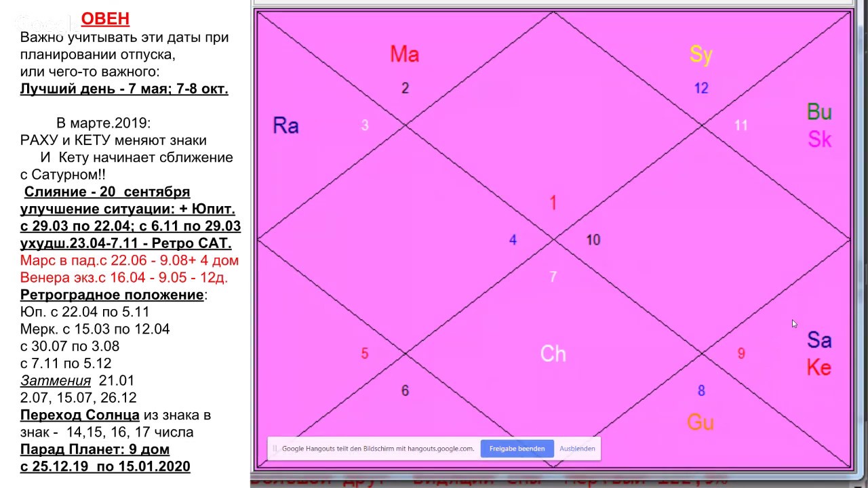Click the text 'В марте.2019:'
Screen dimensions: 868x488
click(104, 123)
